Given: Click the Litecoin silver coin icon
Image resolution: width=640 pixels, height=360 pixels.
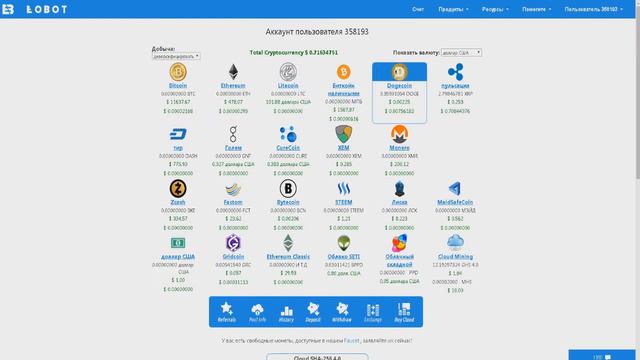Looking at the screenshot, I should pos(288,72).
